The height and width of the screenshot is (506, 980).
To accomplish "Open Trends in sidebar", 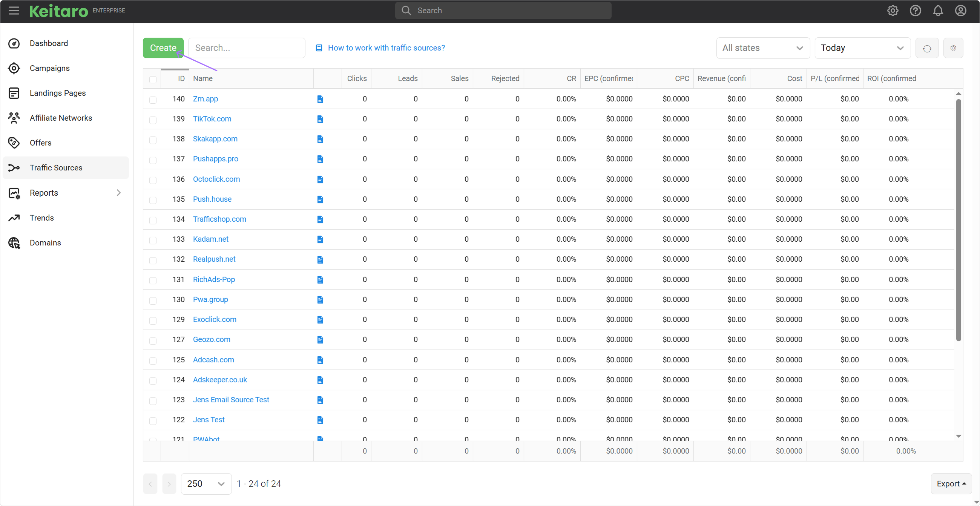I will click(x=66, y=218).
